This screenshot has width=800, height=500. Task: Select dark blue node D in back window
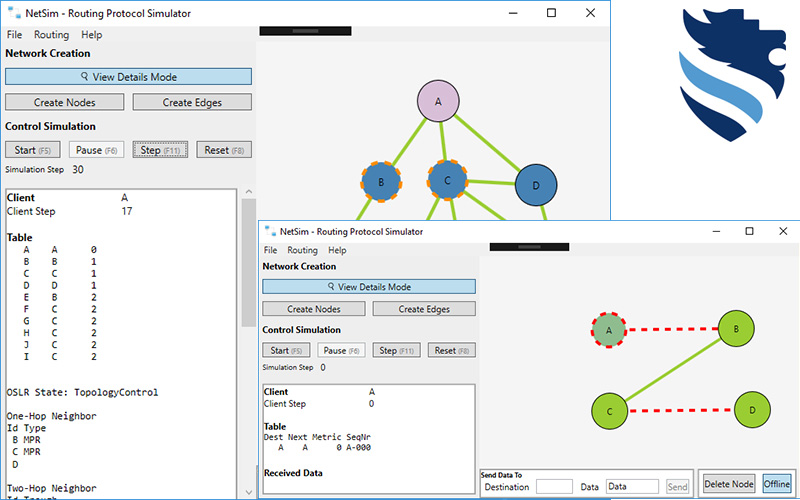(x=536, y=185)
